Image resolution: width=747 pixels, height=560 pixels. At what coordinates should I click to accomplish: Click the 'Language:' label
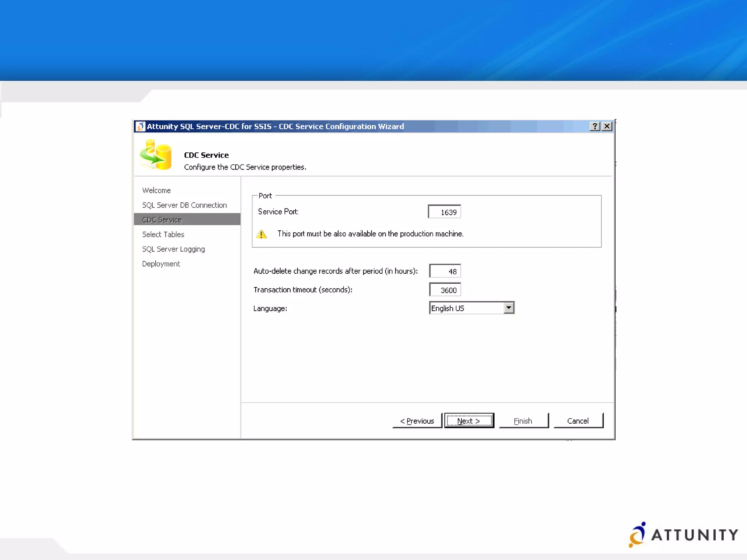(270, 308)
